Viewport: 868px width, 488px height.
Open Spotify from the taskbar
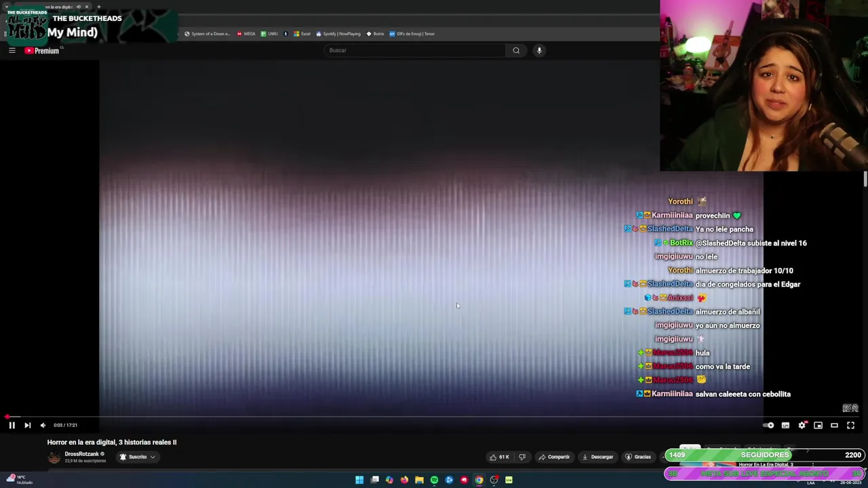point(434,480)
